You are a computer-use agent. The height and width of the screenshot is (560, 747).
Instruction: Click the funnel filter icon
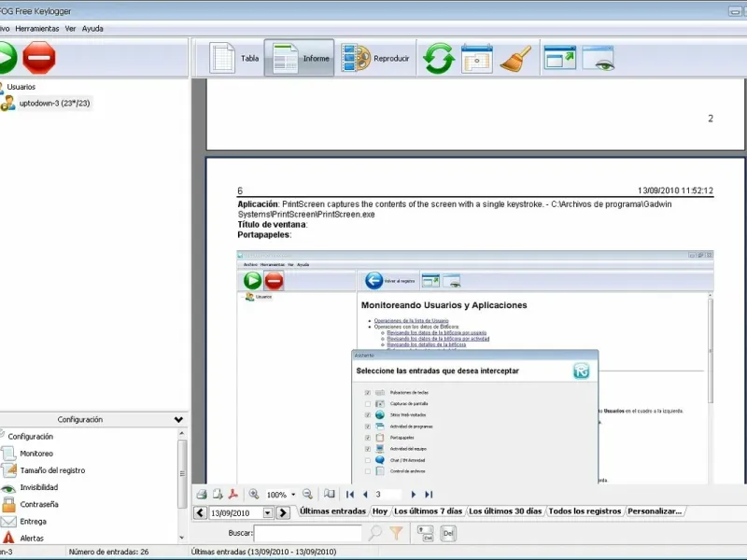(x=396, y=533)
